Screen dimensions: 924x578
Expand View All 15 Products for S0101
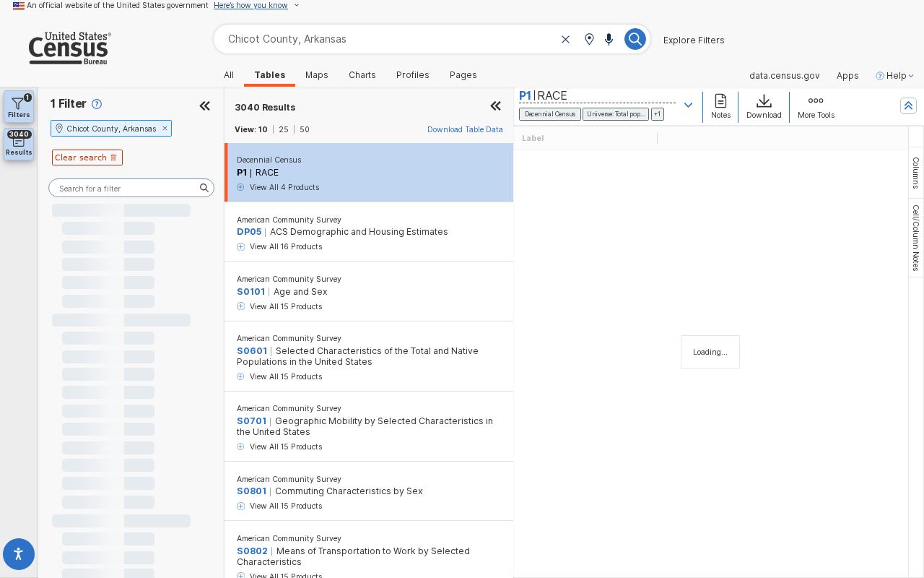(279, 306)
